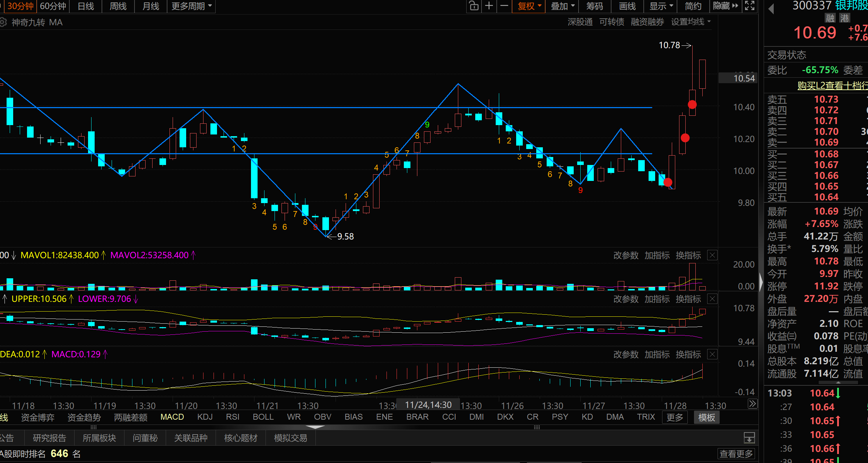
Task: Expand the 更多周期 period dropdown
Action: click(x=191, y=6)
